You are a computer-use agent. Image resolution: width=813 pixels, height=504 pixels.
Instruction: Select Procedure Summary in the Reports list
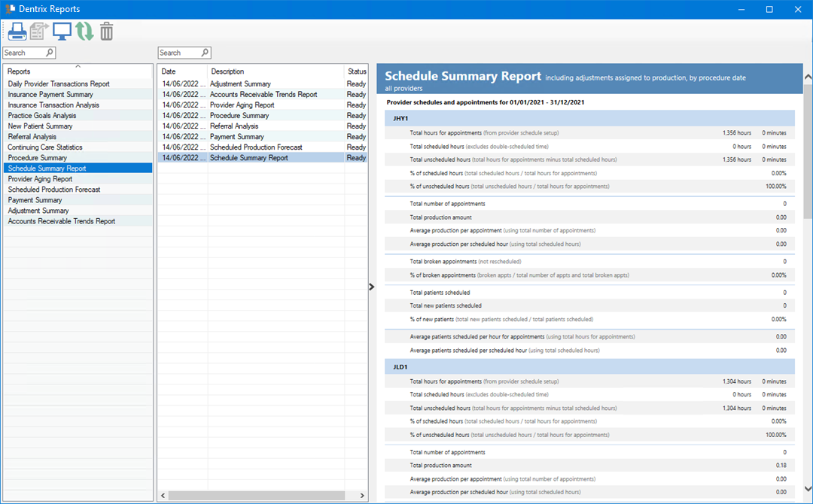click(x=78, y=158)
